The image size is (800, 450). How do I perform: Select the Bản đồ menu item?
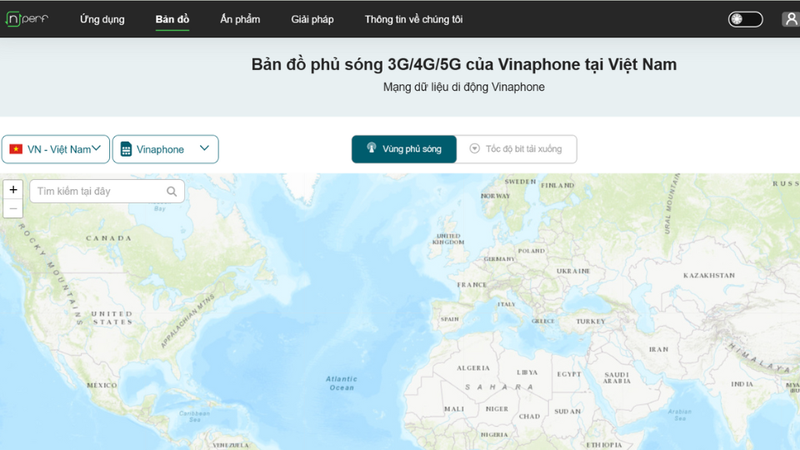pyautogui.click(x=172, y=19)
